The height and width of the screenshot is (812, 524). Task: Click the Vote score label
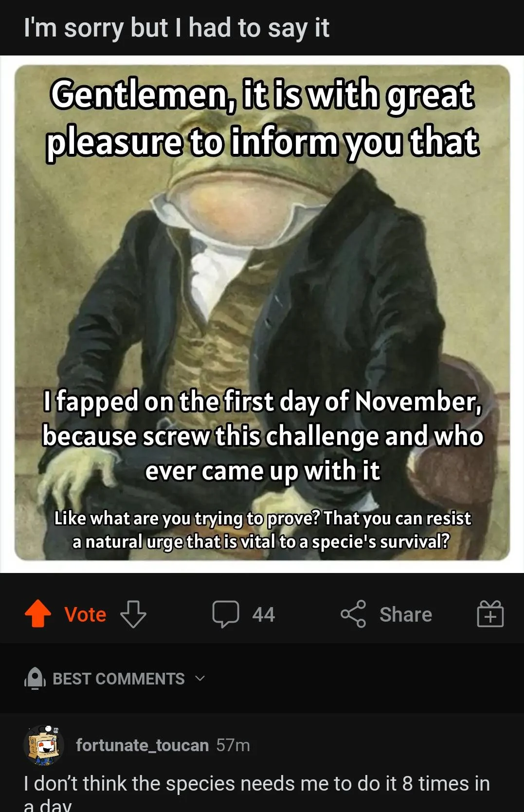(85, 614)
